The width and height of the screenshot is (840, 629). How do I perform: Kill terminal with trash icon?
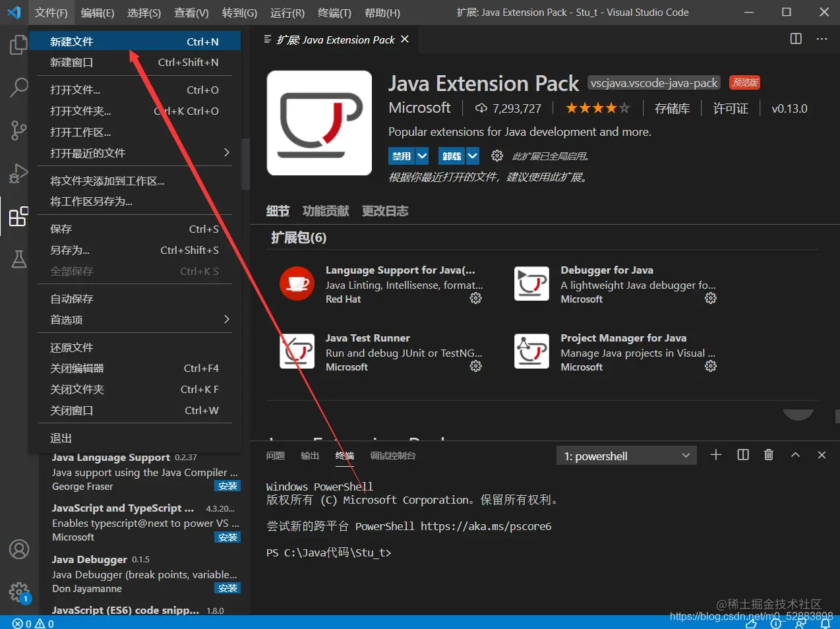pos(768,455)
